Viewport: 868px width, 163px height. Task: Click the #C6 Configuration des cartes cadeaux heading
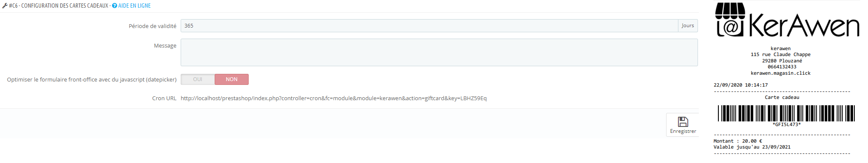59,6
